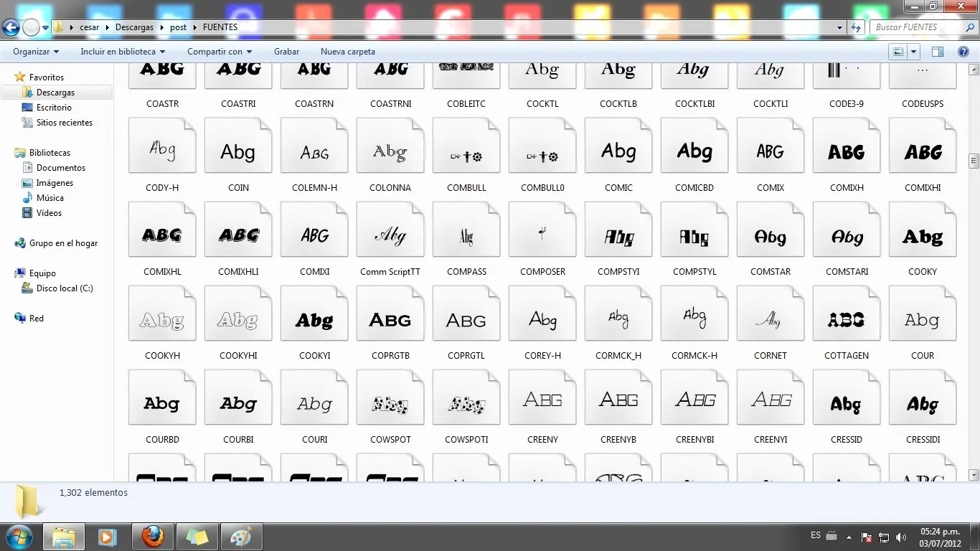
Task: Click the volume icon in system tray
Action: pos(901,537)
